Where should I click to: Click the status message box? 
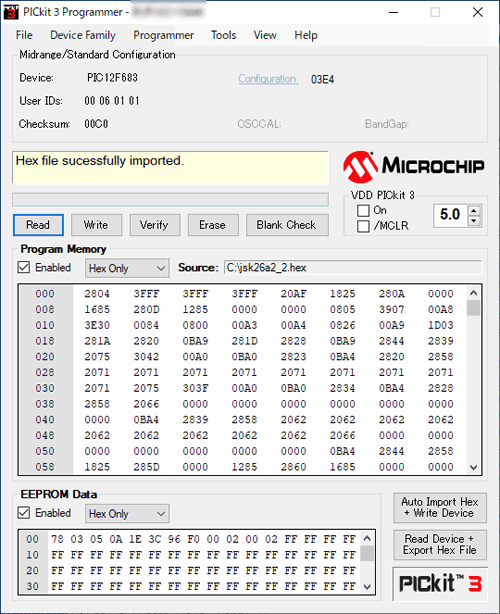pos(170,167)
